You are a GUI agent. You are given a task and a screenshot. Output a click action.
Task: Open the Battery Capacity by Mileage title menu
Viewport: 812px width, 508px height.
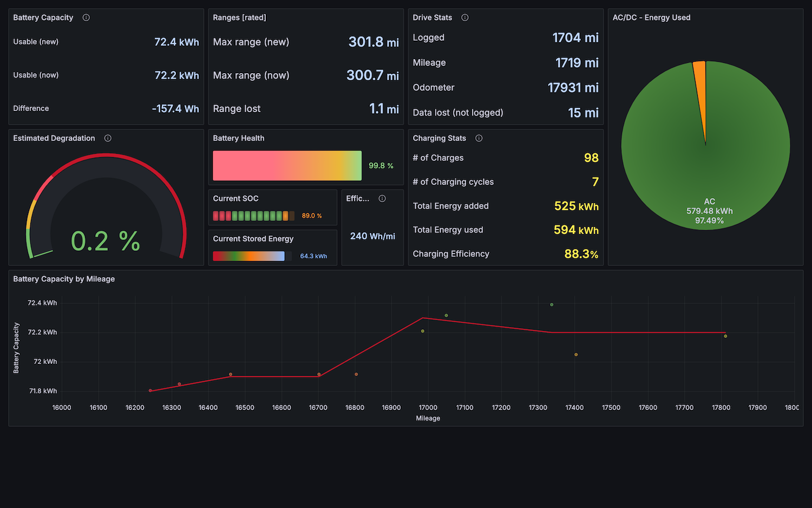pyautogui.click(x=64, y=279)
